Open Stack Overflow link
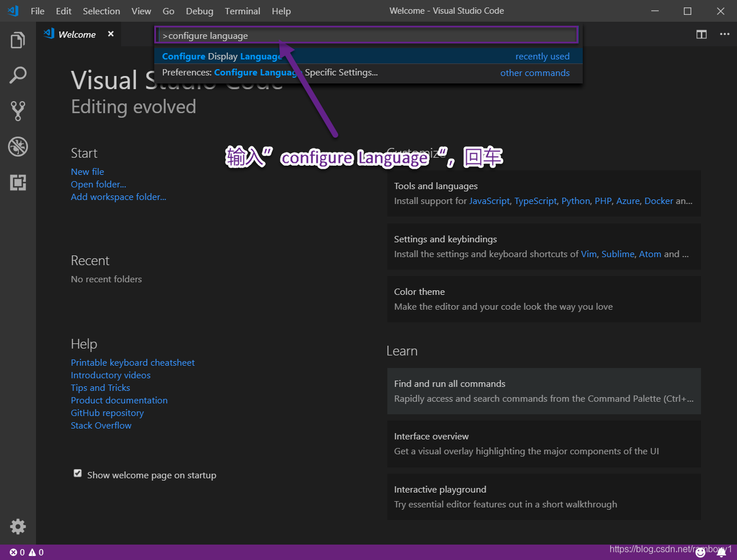The image size is (737, 560). 101,425
